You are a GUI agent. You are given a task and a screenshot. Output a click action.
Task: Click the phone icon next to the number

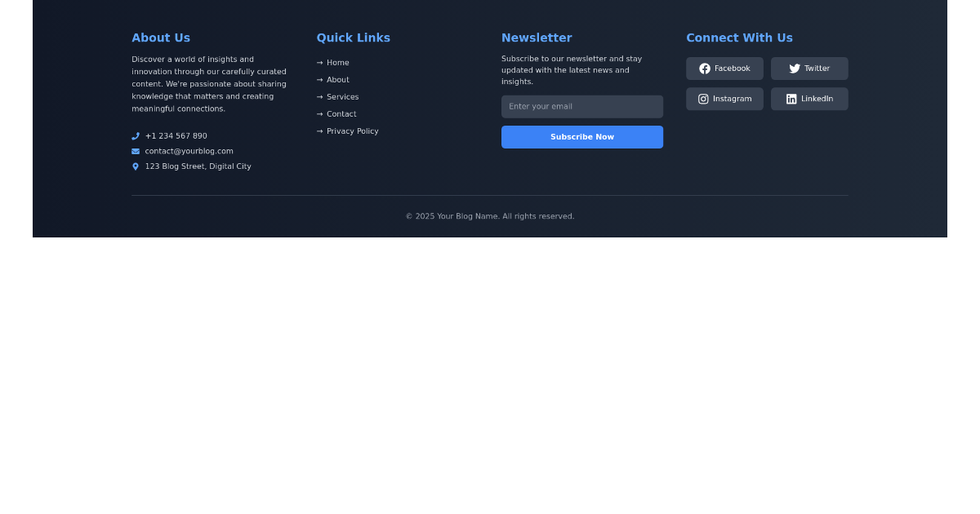[135, 135]
